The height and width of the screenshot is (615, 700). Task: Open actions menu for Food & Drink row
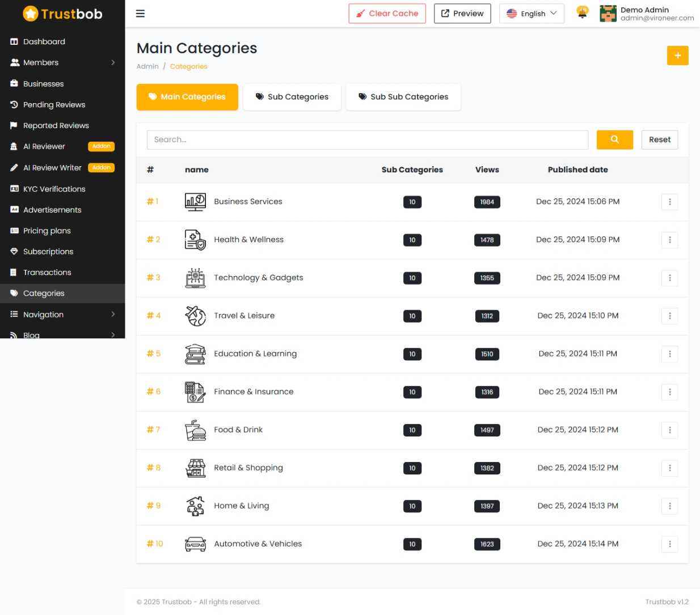click(x=669, y=430)
